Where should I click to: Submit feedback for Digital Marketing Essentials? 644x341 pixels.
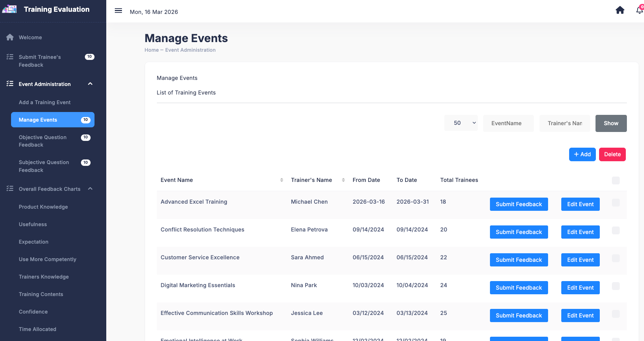tap(518, 288)
